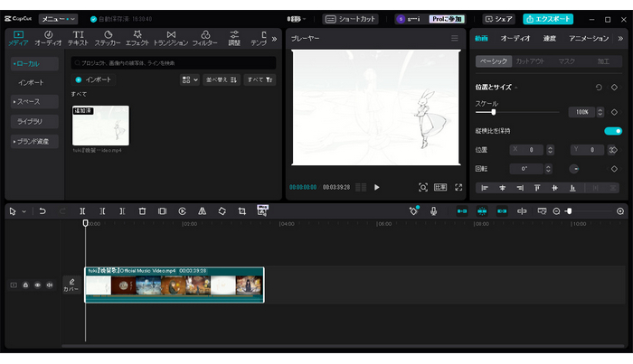
Task: Select the Cutout (カットアウト) sub-tab
Action: 530,61
